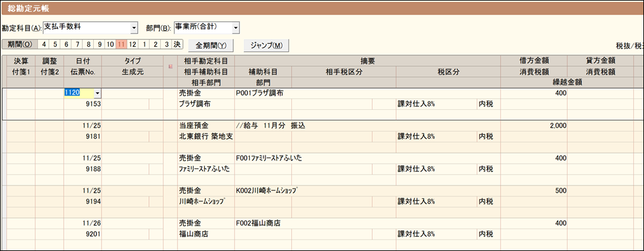Select the 決 closing period
The image size is (644, 251).
[177, 44]
